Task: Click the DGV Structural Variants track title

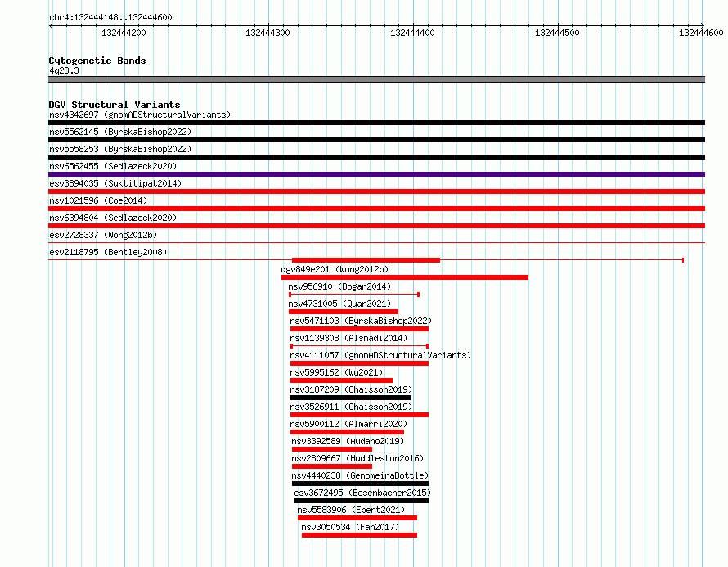Action: (x=115, y=105)
